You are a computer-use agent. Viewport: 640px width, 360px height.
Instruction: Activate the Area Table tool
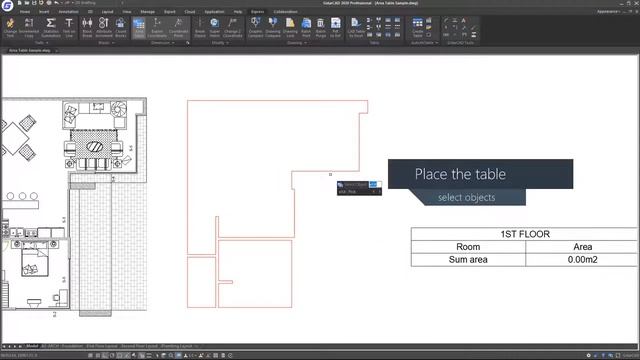click(139, 28)
